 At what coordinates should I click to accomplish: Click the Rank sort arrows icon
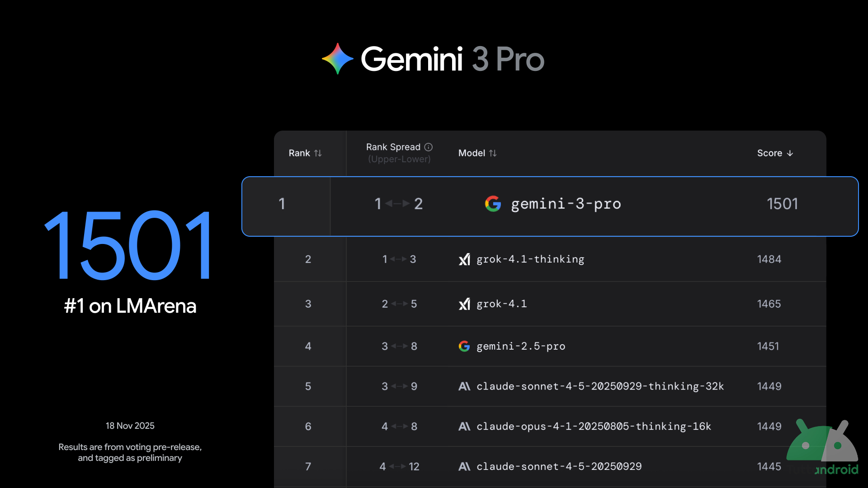click(x=318, y=153)
